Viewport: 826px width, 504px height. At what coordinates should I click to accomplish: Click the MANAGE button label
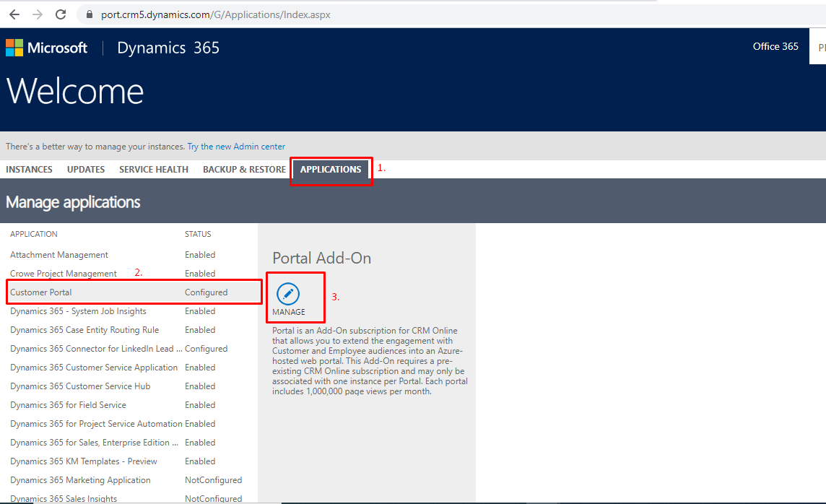(289, 312)
